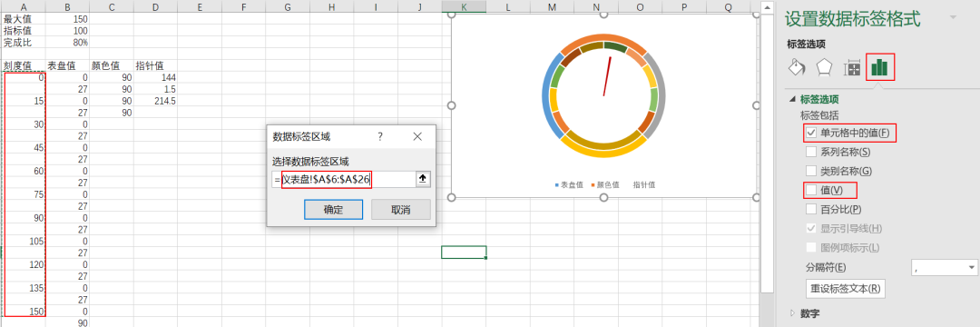
Task: Click the question mark help icon in the dialog
Action: (x=380, y=136)
